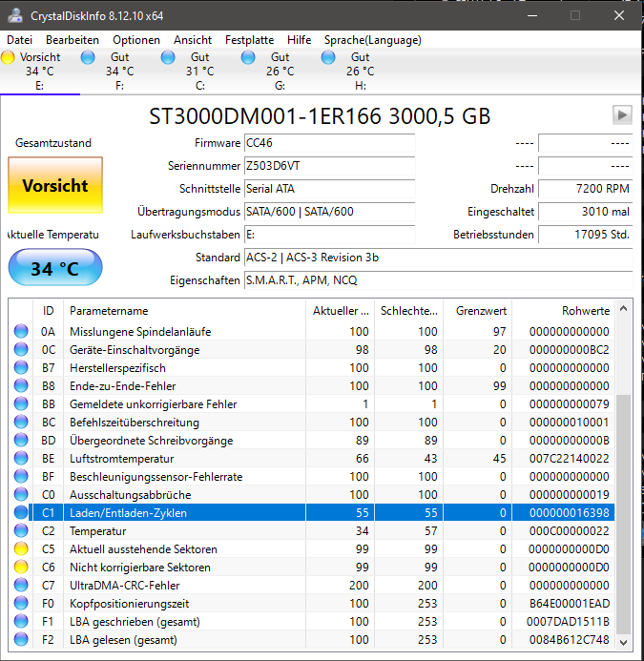Image resolution: width=644 pixels, height=661 pixels.
Task: Open the Ansicht menu
Action: (x=193, y=40)
